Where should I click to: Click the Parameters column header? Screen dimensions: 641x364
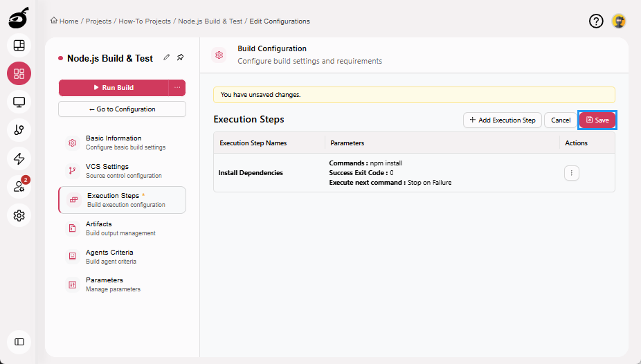click(347, 143)
